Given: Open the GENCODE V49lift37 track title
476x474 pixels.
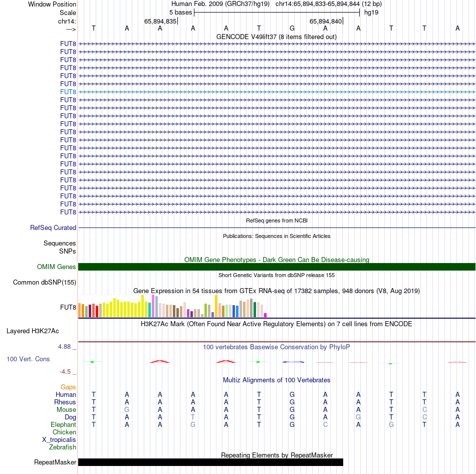Looking at the screenshot, I should pos(276,37).
